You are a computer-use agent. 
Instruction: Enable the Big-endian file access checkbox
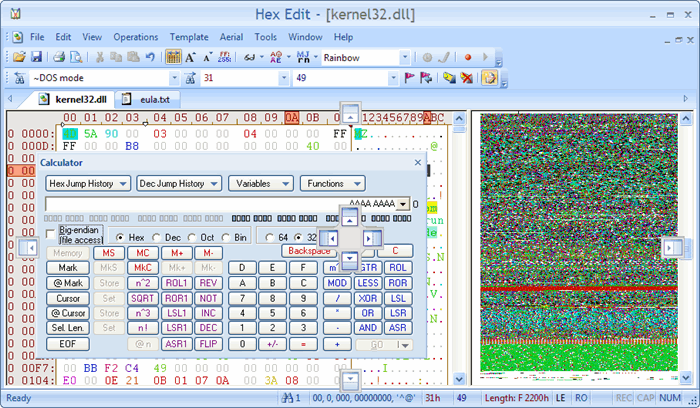tap(50, 234)
